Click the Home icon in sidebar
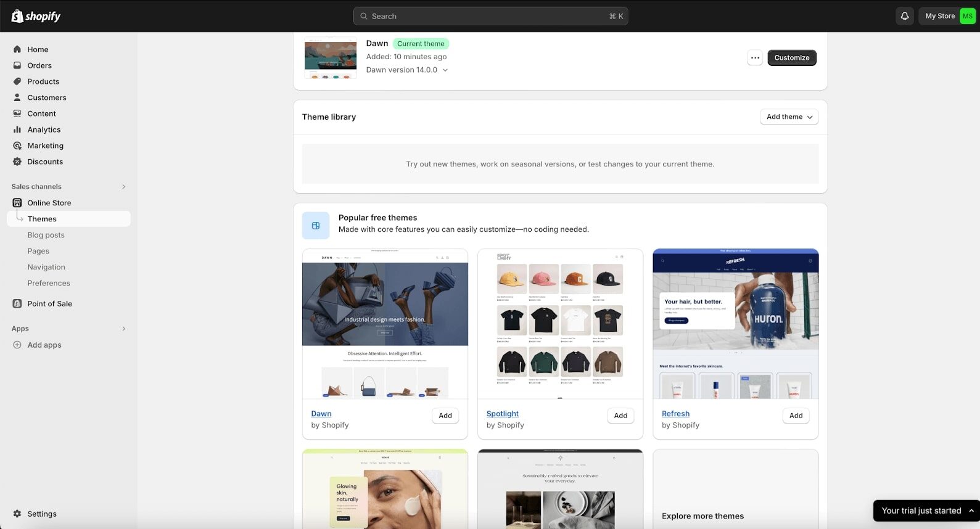 17,49
